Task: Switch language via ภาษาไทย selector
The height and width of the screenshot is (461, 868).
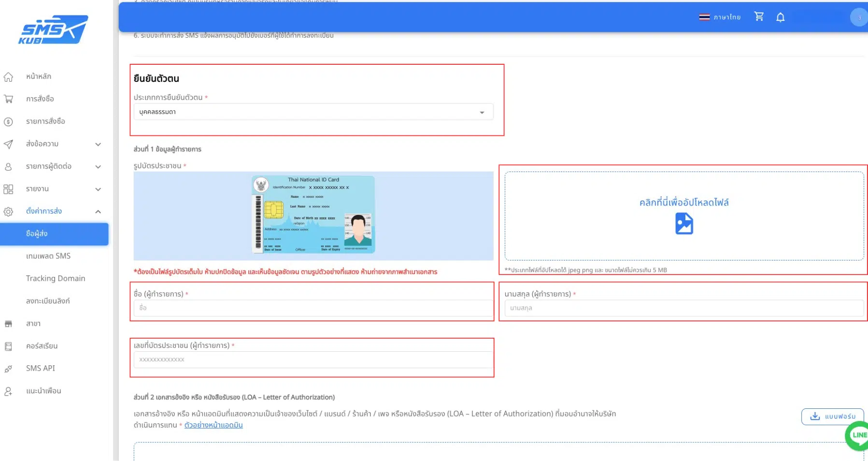Action: [x=720, y=17]
